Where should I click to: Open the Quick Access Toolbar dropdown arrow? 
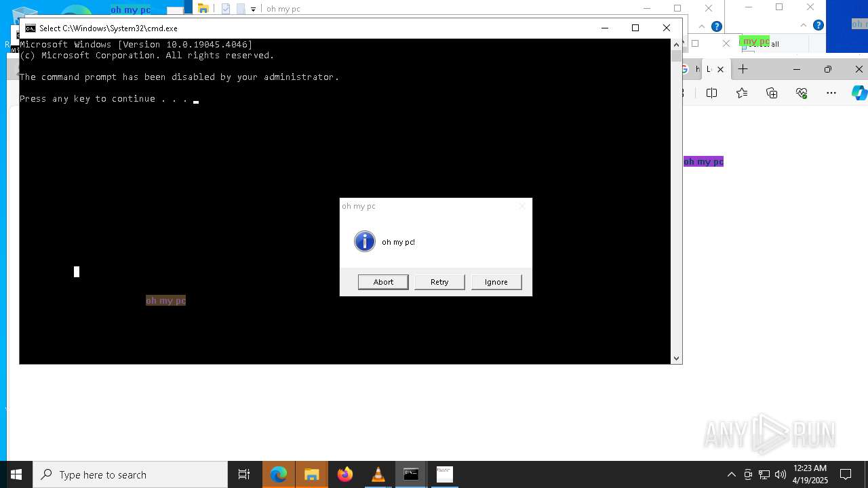click(253, 9)
